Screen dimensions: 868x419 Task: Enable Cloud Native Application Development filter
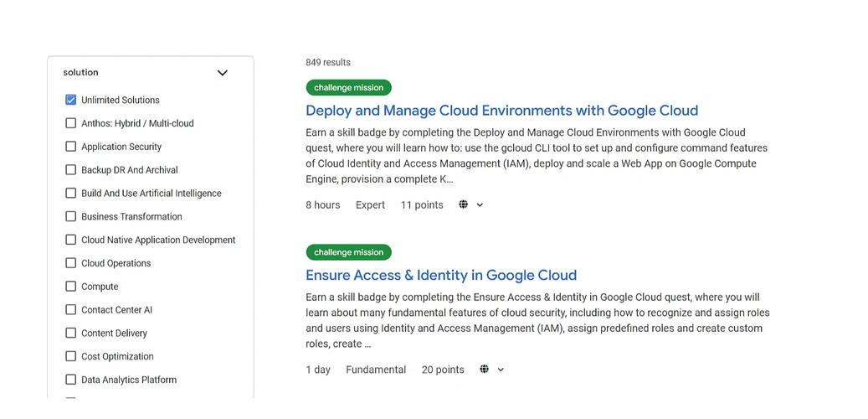point(71,240)
